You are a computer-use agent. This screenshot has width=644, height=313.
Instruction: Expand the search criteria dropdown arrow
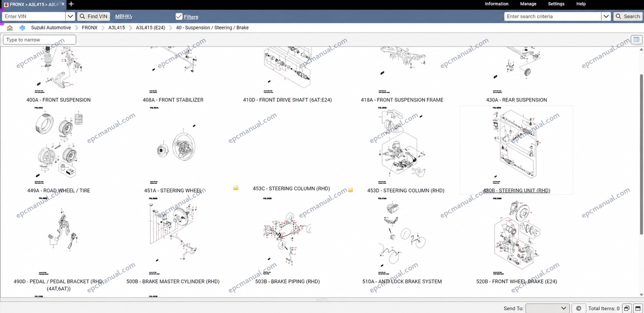click(x=606, y=16)
